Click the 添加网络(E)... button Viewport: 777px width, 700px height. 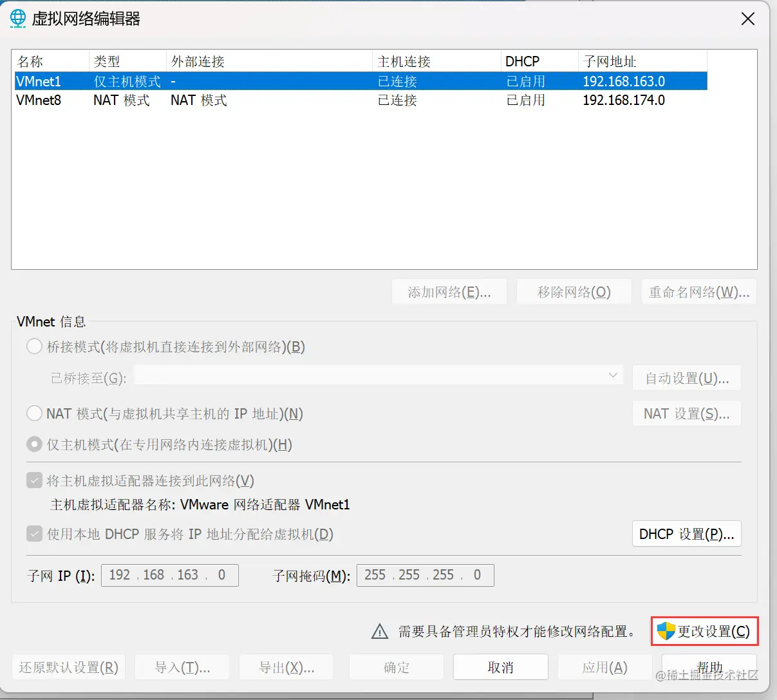(x=449, y=292)
